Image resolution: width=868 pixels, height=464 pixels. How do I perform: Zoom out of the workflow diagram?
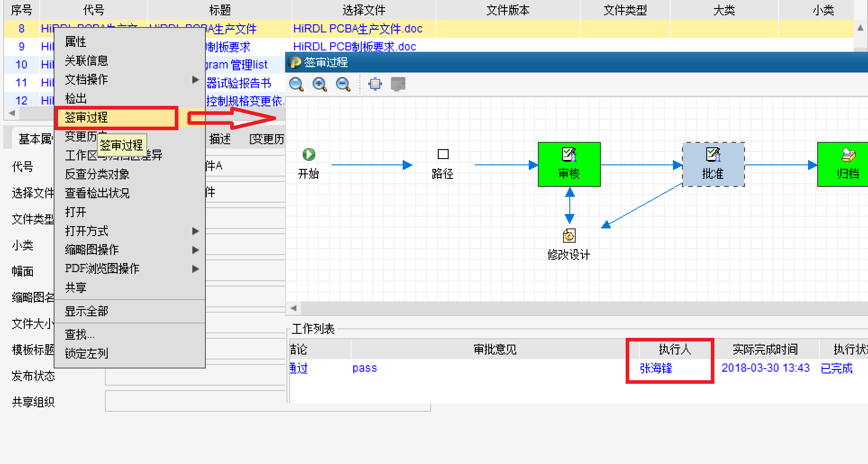[x=343, y=84]
